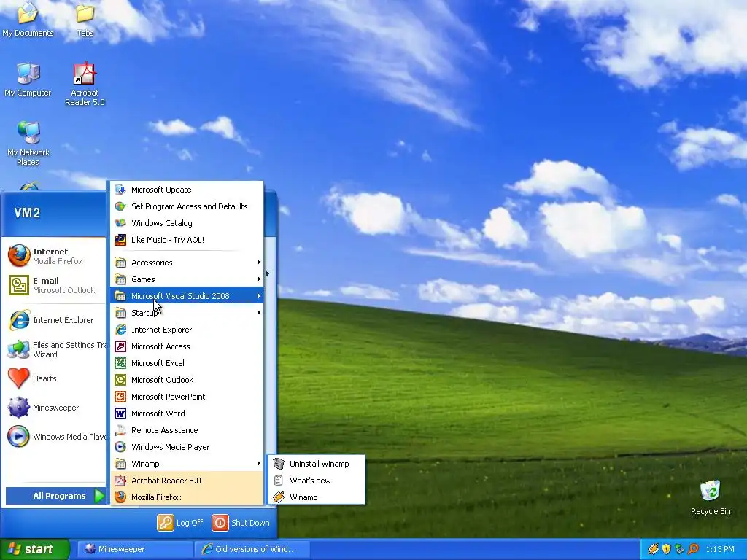
Task: Click the Microsoft PowerPoint icon
Action: (120, 397)
